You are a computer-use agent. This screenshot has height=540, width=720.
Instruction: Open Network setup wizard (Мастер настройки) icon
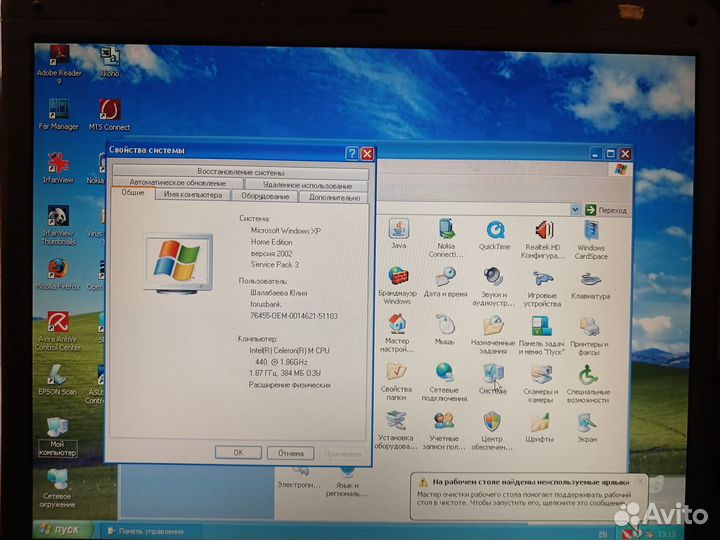397,333
